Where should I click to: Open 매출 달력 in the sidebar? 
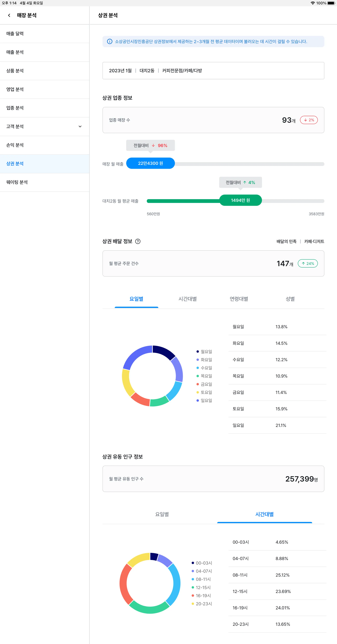(x=15, y=34)
